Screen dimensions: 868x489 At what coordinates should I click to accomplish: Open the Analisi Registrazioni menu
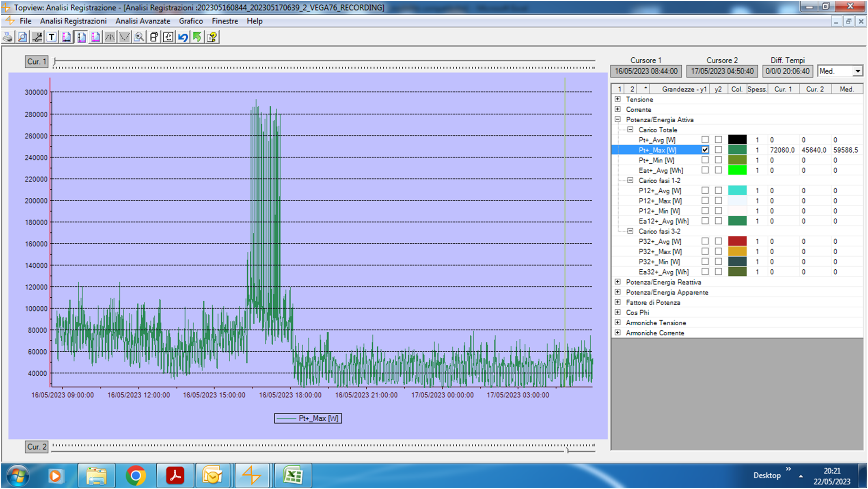(73, 21)
